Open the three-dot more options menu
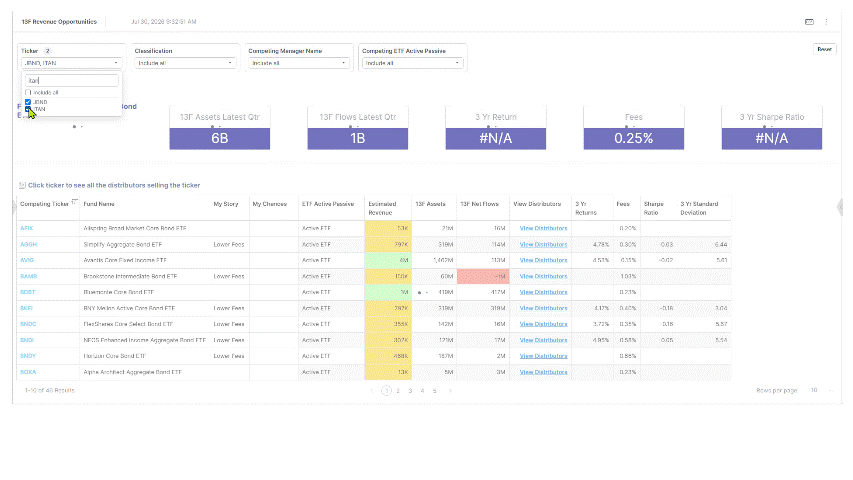 point(826,22)
